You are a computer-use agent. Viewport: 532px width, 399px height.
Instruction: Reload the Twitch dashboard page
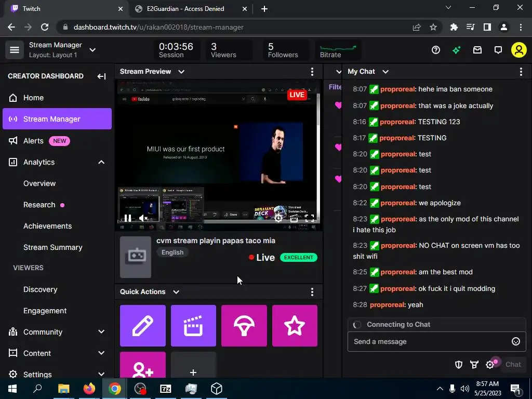pos(45,27)
